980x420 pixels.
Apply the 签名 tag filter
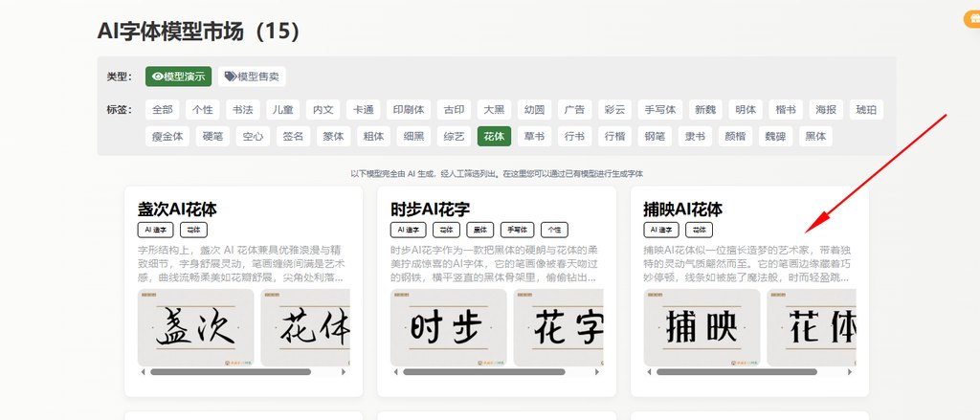point(293,136)
